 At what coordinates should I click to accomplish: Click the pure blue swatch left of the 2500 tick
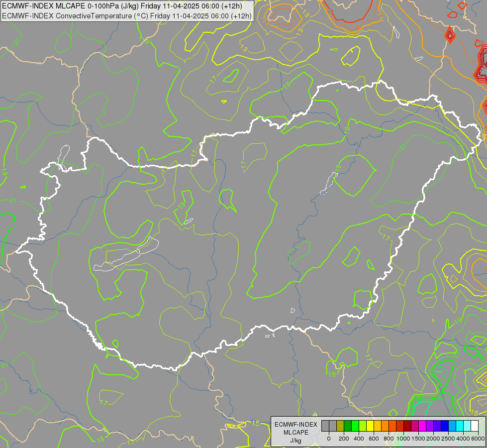tap(445, 426)
